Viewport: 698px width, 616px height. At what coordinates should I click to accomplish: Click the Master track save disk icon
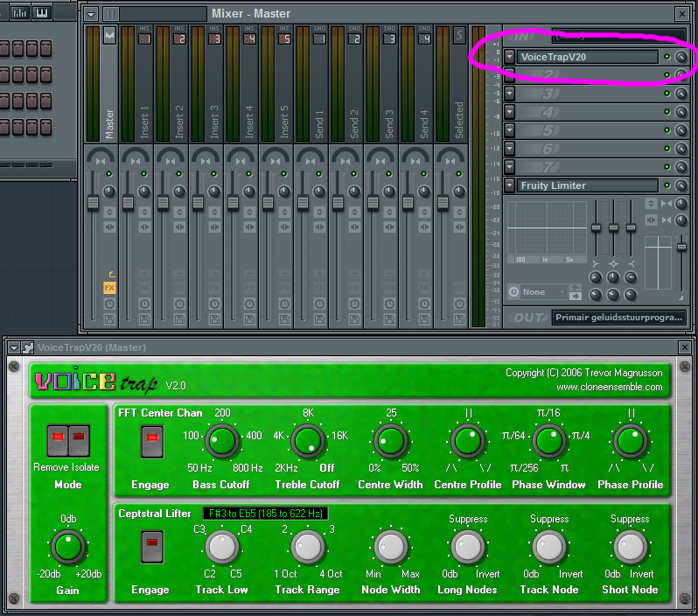(x=109, y=318)
